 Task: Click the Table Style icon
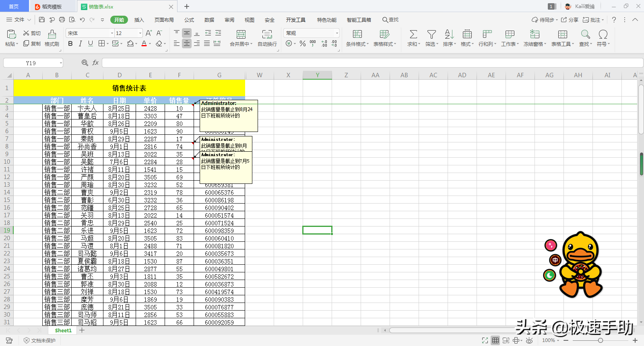coord(384,34)
